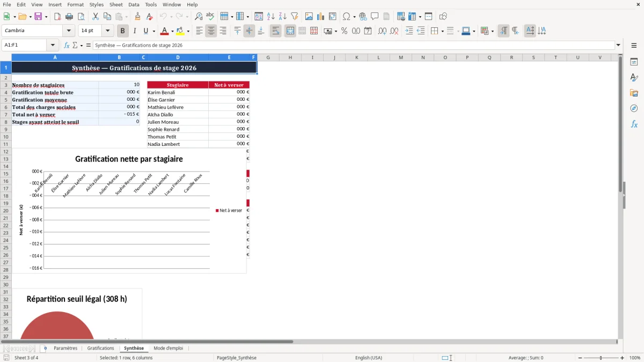Viewport: 644px width, 362px height.
Task: Open sidebar Navigator compass icon
Action: [634, 109]
